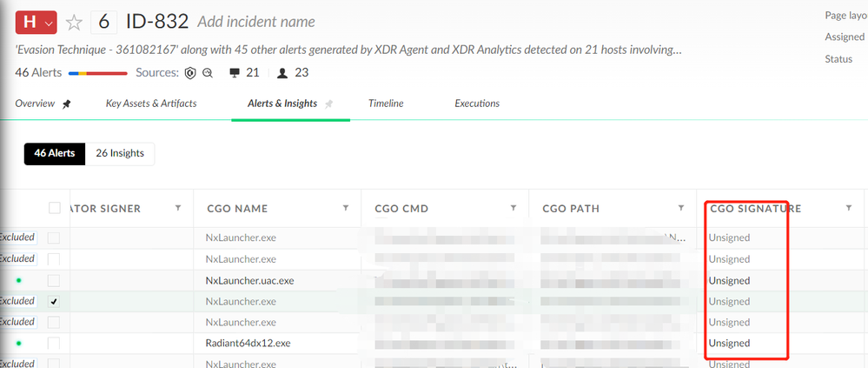Unpin the Overview tab pin icon
Image resolution: width=868 pixels, height=368 pixels.
point(67,104)
